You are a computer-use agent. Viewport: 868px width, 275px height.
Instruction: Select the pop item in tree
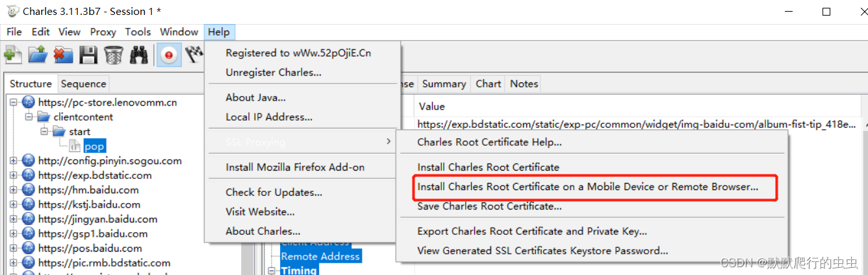point(94,147)
